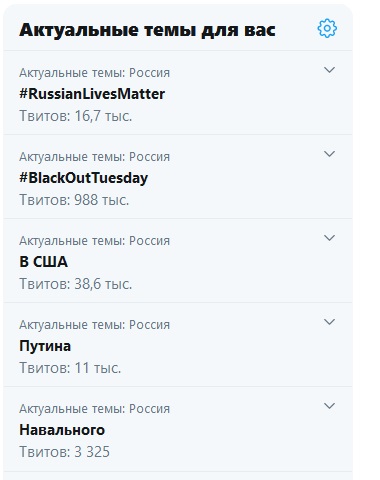Expand options chevron for #BlackOutTuesday
This screenshot has height=480, width=380.
coord(329,154)
